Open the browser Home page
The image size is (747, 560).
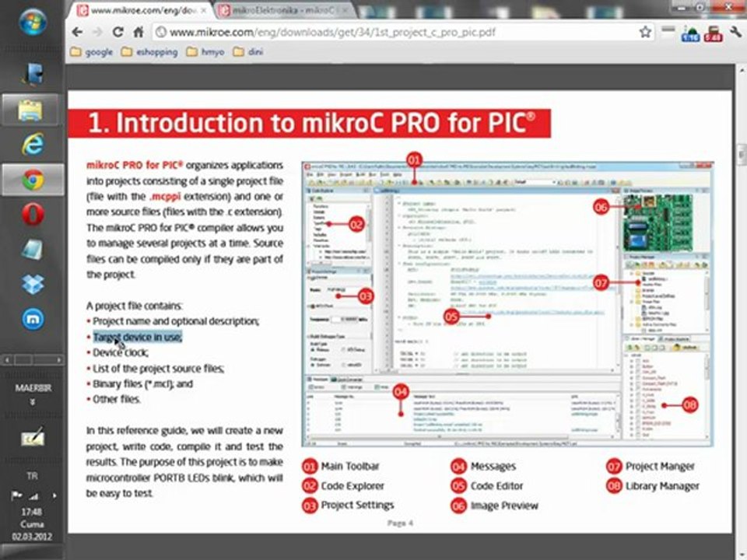[x=139, y=32]
